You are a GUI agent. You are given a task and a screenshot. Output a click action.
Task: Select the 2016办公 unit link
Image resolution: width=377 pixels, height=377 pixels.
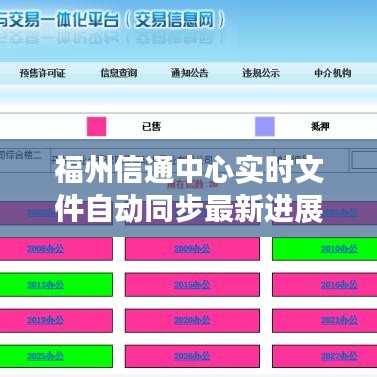click(x=339, y=285)
